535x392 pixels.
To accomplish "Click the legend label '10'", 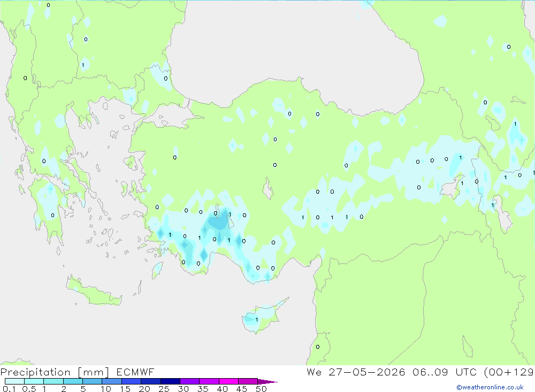I will click(106, 389).
